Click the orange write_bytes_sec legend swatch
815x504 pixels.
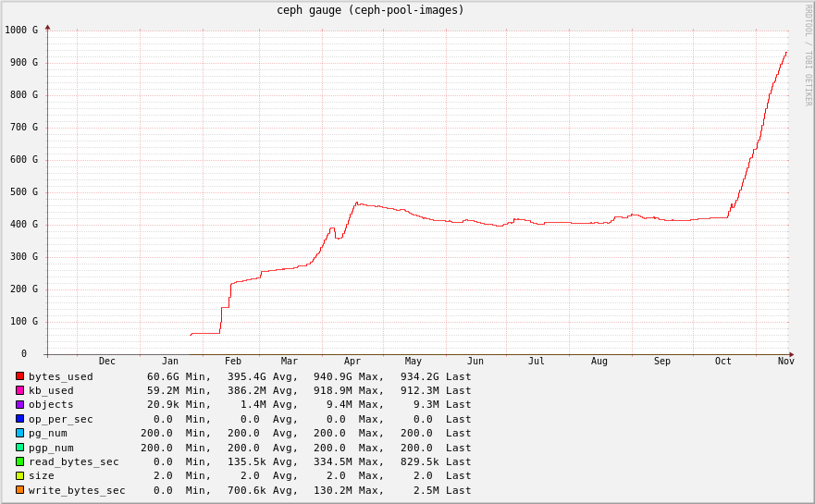pyautogui.click(x=19, y=490)
